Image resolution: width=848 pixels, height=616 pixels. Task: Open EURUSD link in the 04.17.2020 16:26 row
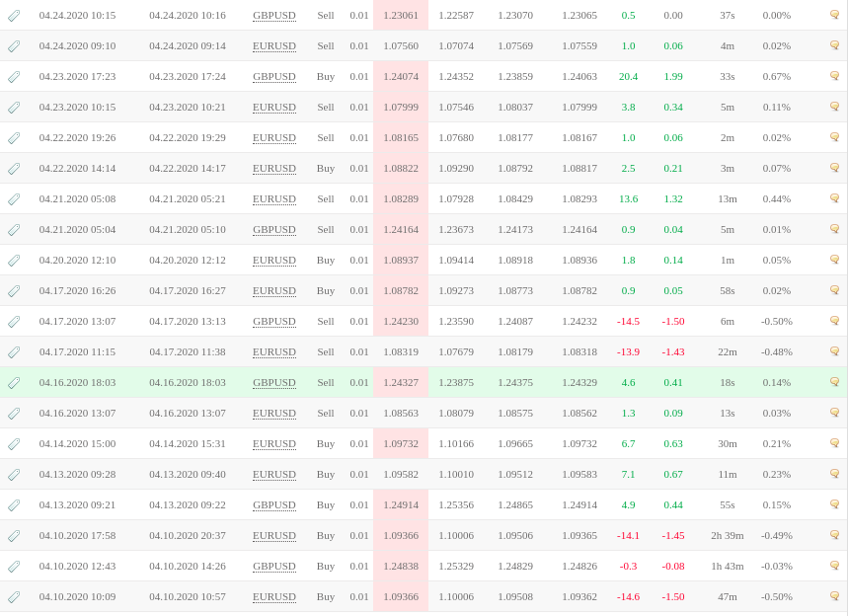(274, 290)
